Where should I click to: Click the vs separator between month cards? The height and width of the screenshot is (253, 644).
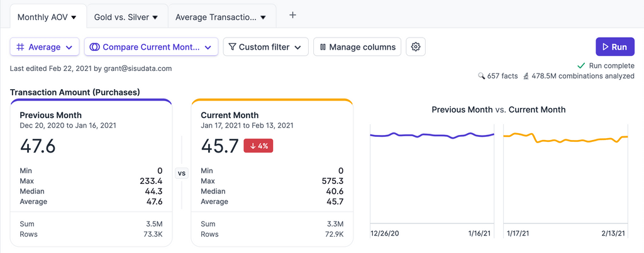pos(182,173)
